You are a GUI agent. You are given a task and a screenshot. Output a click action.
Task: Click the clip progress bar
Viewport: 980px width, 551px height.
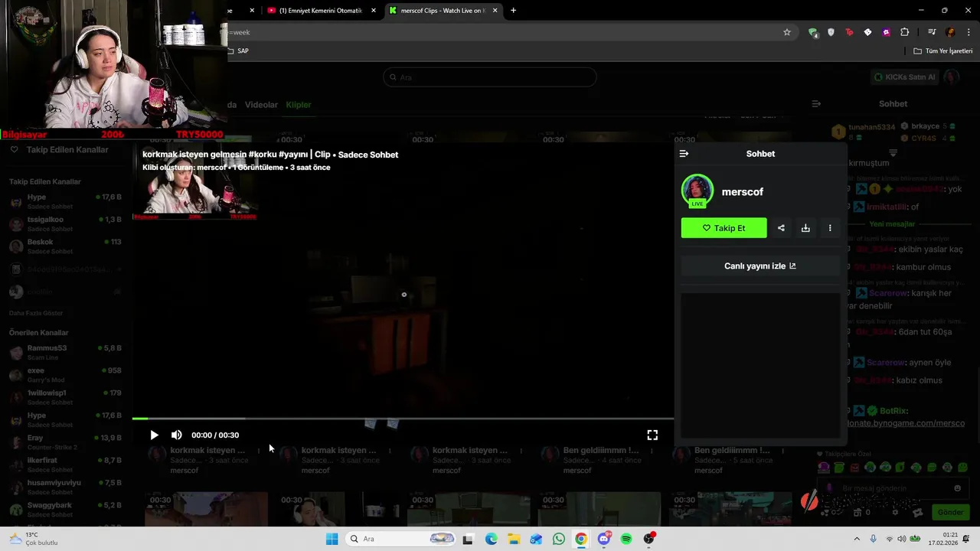(403, 419)
